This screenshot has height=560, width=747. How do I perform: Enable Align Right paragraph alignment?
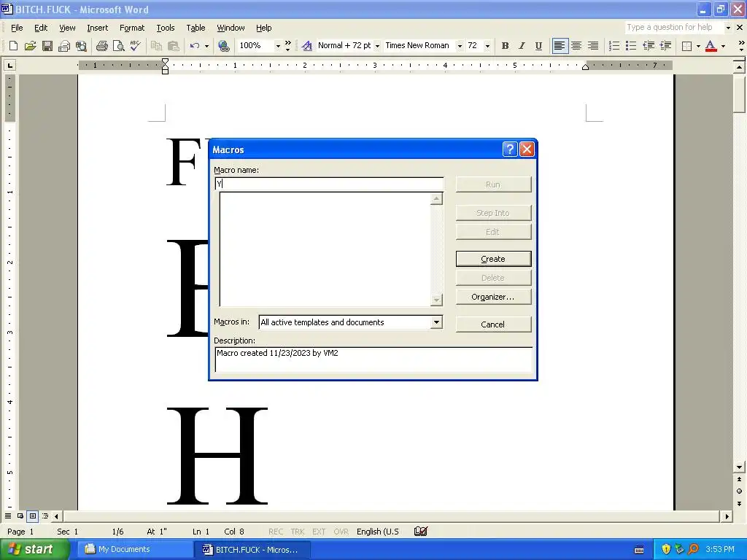(593, 46)
